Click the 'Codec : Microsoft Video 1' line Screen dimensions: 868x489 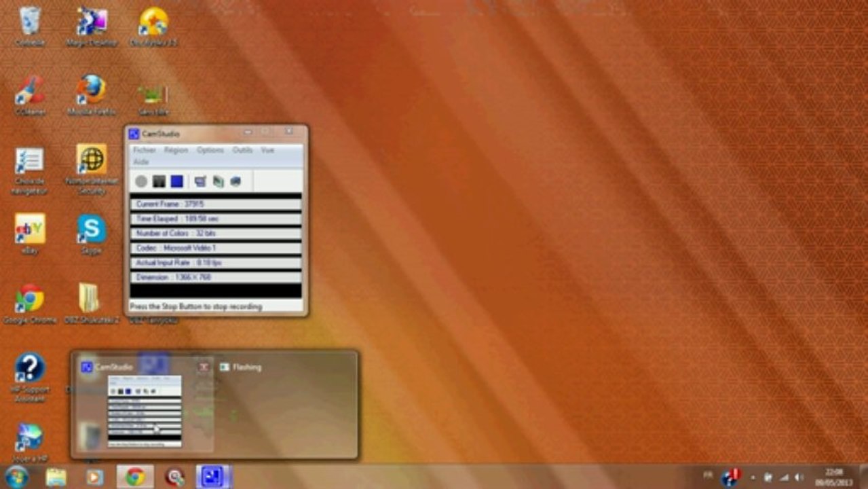click(215, 248)
